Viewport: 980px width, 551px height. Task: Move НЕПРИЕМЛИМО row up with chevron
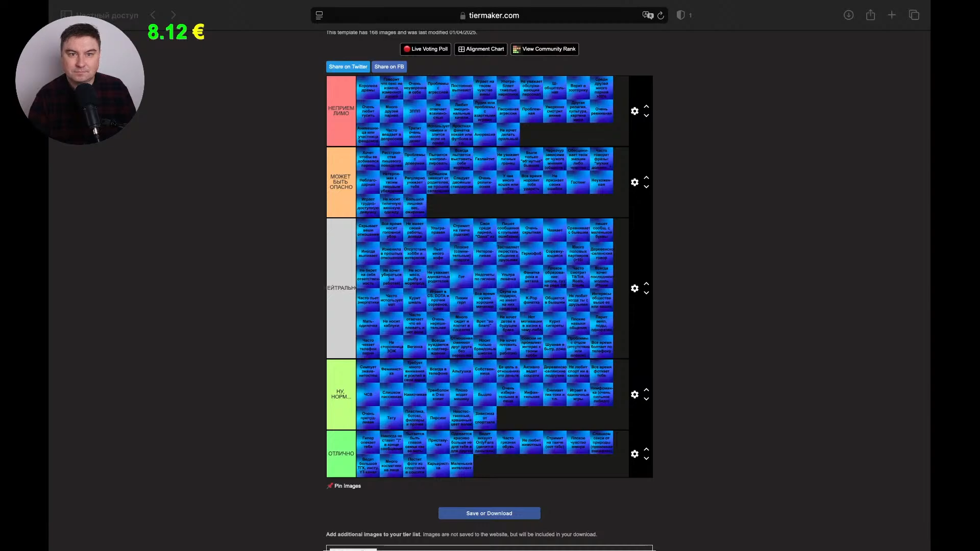click(647, 107)
